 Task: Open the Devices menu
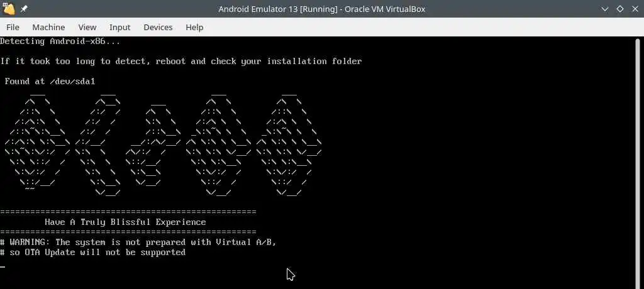pyautogui.click(x=158, y=27)
